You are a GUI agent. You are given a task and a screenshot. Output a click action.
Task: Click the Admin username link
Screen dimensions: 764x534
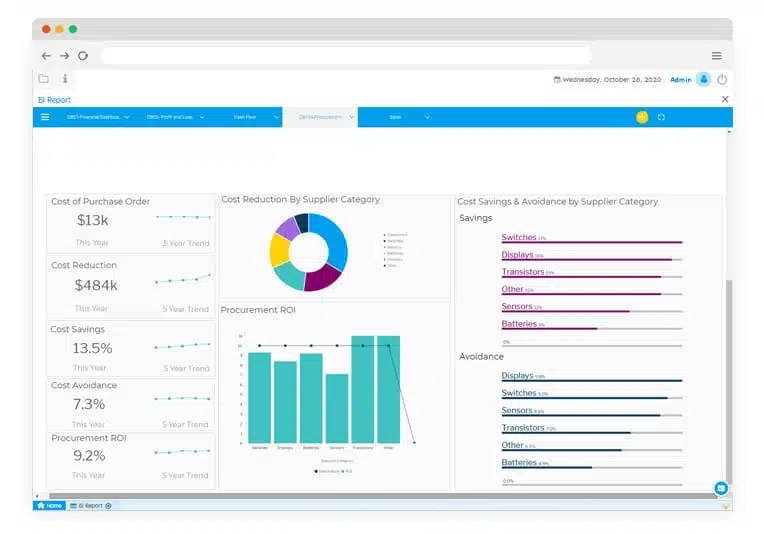[x=681, y=79]
